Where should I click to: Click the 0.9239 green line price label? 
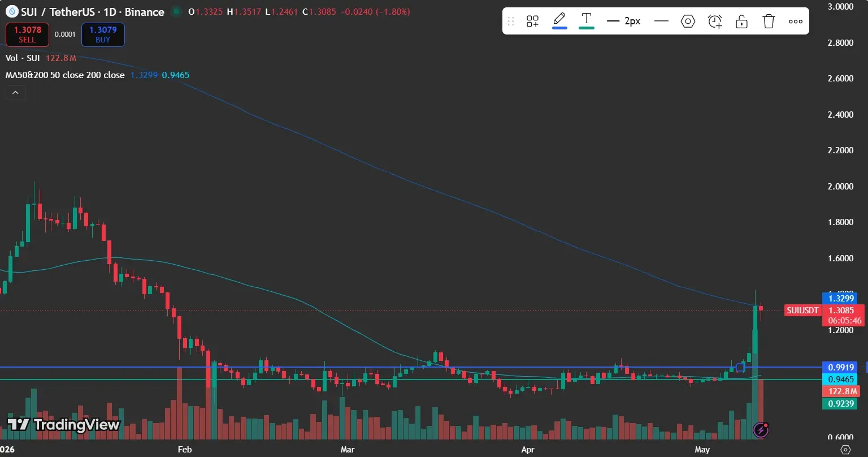839,404
